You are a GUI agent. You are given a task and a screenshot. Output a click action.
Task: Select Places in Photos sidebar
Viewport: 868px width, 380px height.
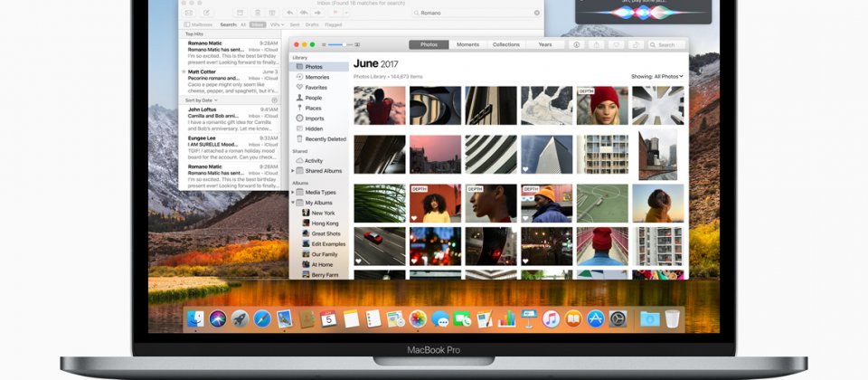point(313,108)
